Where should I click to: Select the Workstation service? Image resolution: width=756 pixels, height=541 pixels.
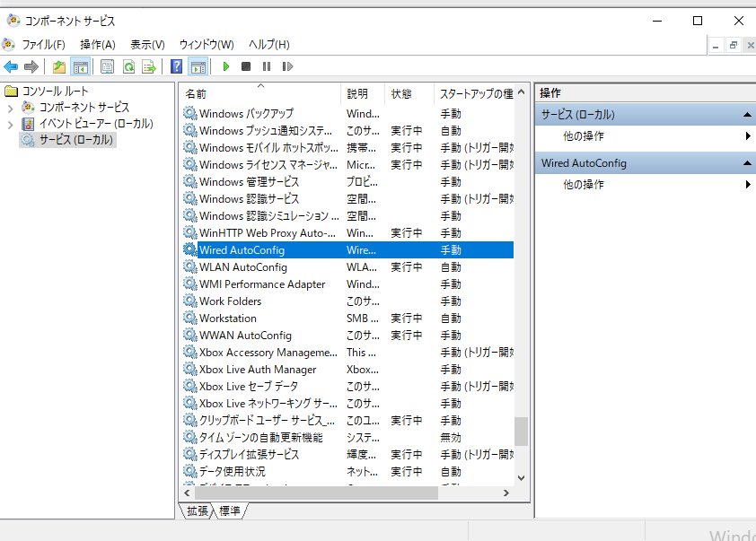(x=347, y=318)
